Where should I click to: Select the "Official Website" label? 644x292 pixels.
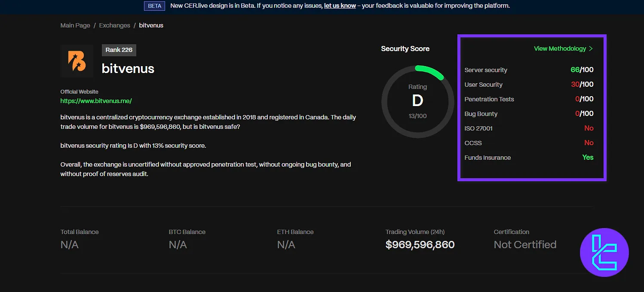[80, 91]
